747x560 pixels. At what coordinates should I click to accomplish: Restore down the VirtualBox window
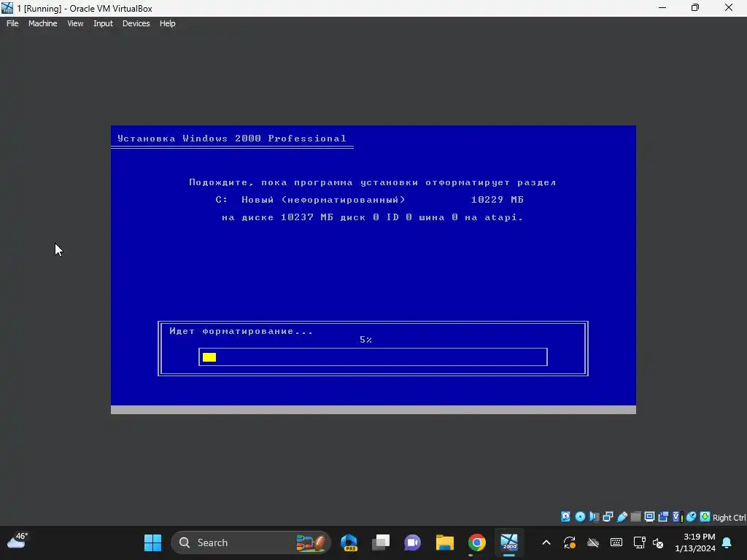pos(695,8)
